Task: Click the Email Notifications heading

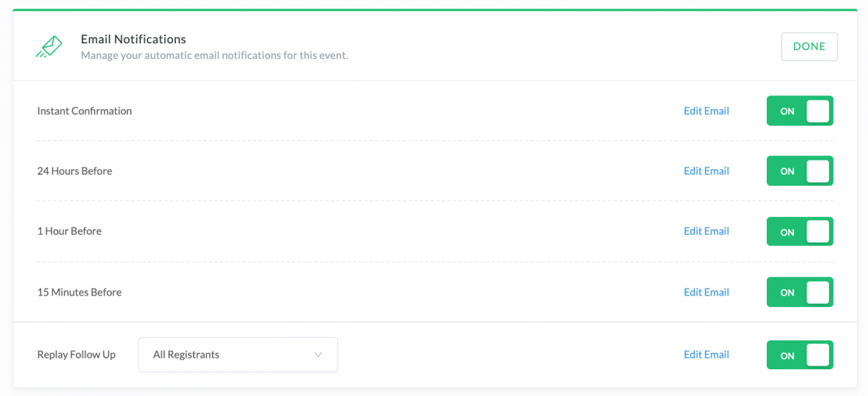Action: click(x=133, y=40)
